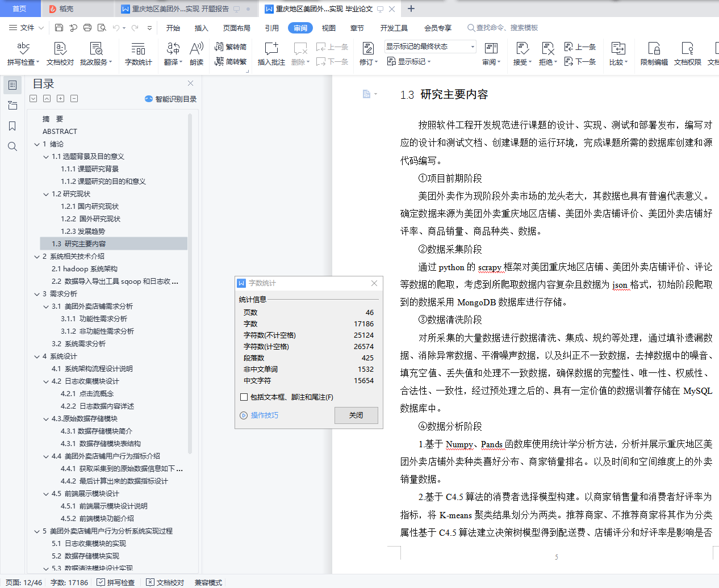
Task: Switch to the 视图 ribbon tab
Action: [x=329, y=28]
